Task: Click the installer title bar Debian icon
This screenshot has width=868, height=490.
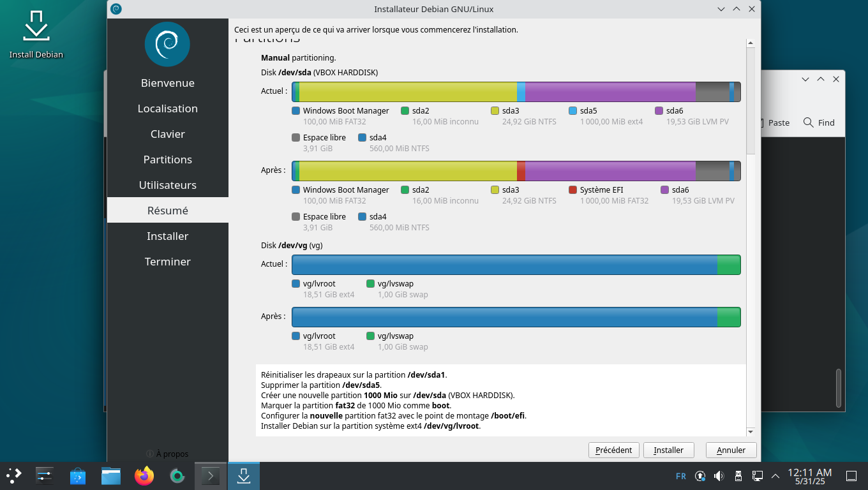Action: (x=116, y=9)
